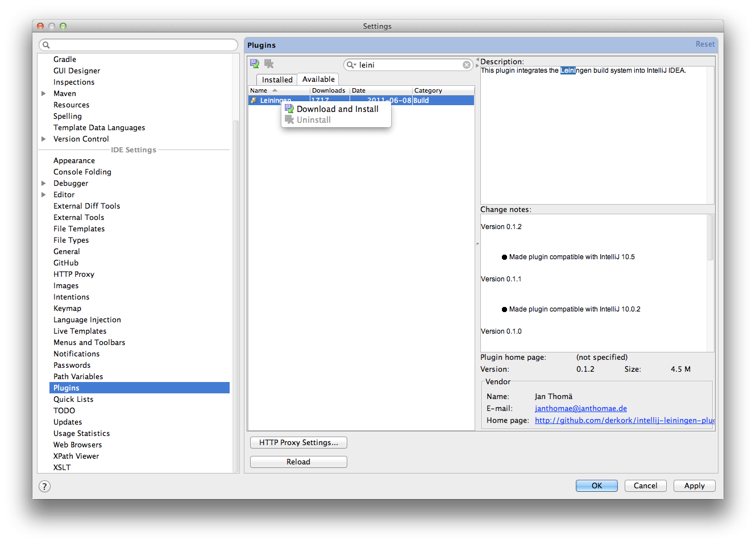Select Template Data Languages item
756x544 pixels.
(x=99, y=127)
